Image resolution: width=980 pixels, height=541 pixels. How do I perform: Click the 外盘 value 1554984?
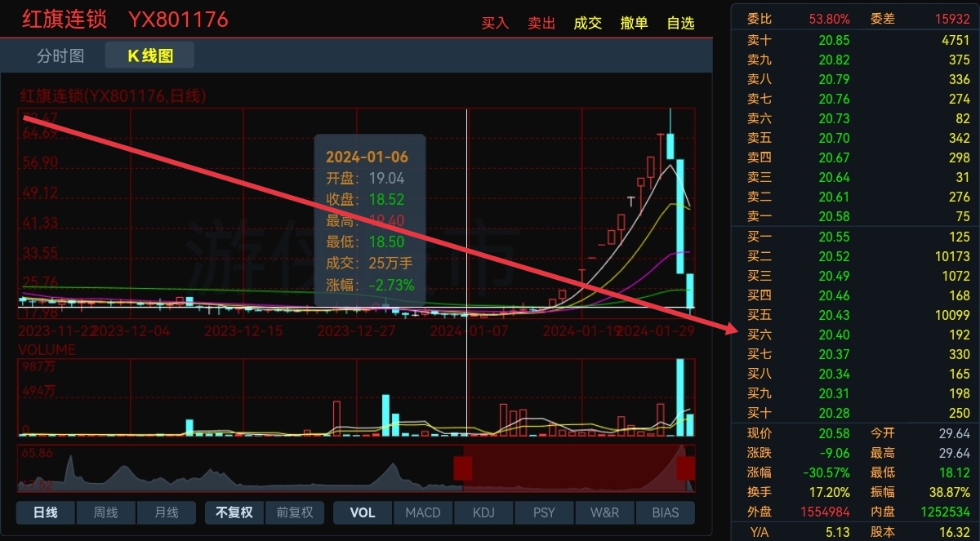point(826,512)
